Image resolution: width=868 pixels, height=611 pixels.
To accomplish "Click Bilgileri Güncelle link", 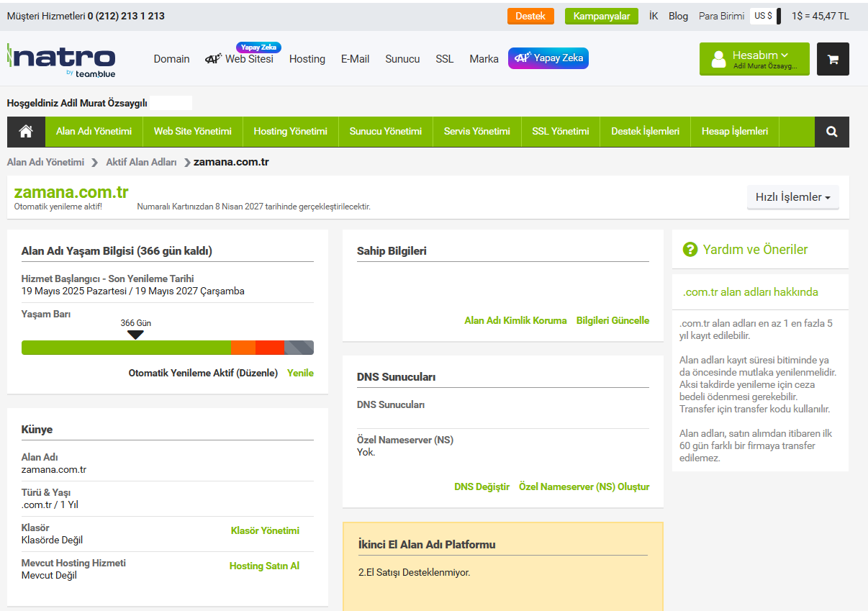I will [612, 320].
